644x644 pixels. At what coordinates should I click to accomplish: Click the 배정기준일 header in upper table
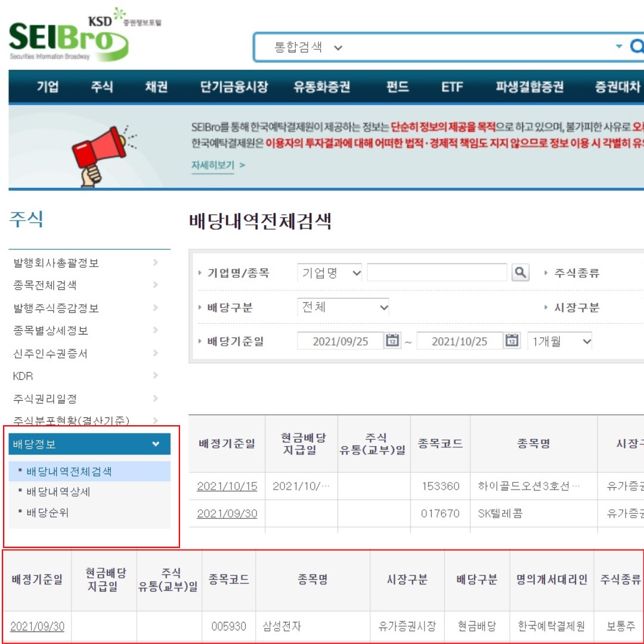(227, 444)
